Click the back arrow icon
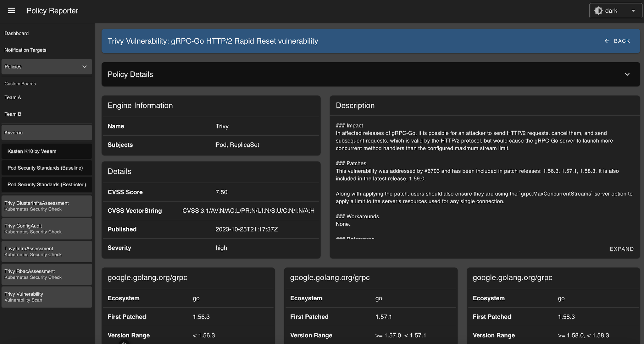This screenshot has height=344, width=644. point(607,41)
